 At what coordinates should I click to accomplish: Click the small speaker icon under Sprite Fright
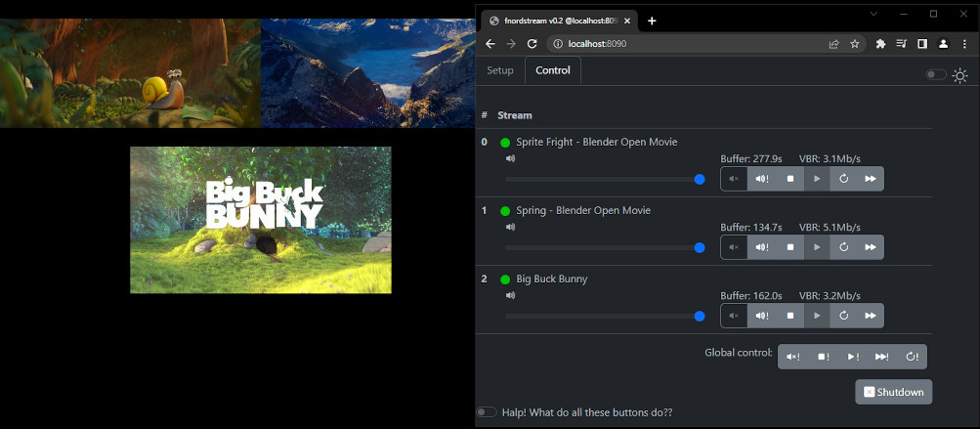pyautogui.click(x=511, y=159)
